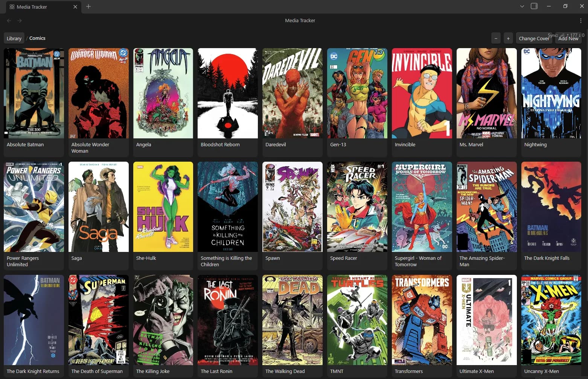Open Supergirl Woman of Tomorrow cover
This screenshot has width=588, height=379.
coord(422,207)
